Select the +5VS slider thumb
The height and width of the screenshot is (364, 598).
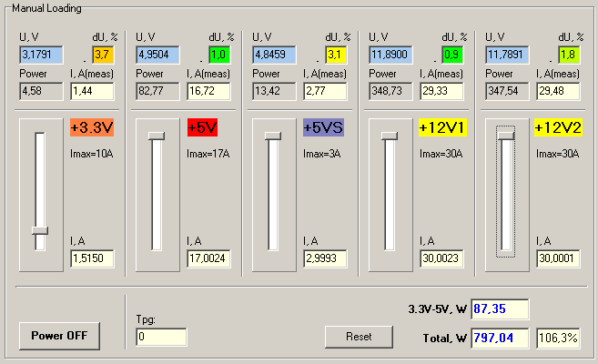pos(273,136)
